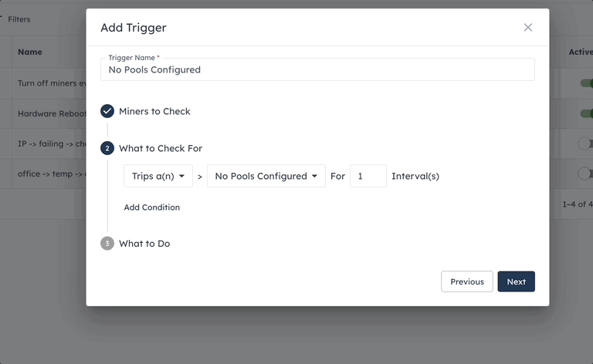
Task: Expand the No Pools Configured dropdown
Action: (x=266, y=176)
